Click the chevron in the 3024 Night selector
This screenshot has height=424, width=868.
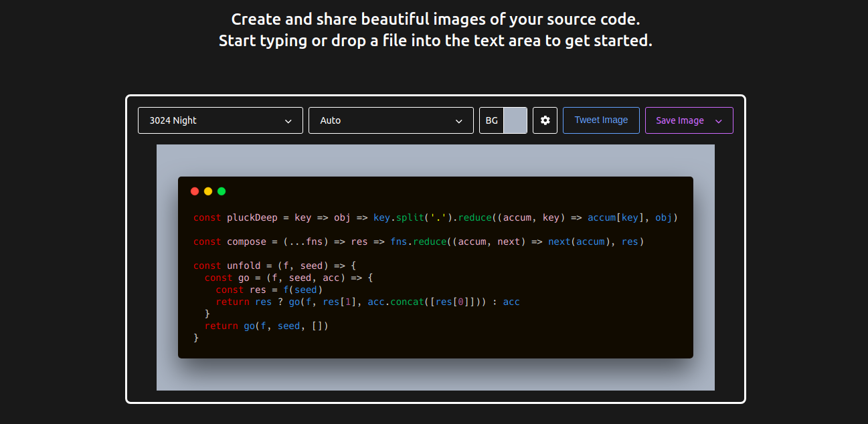click(288, 121)
